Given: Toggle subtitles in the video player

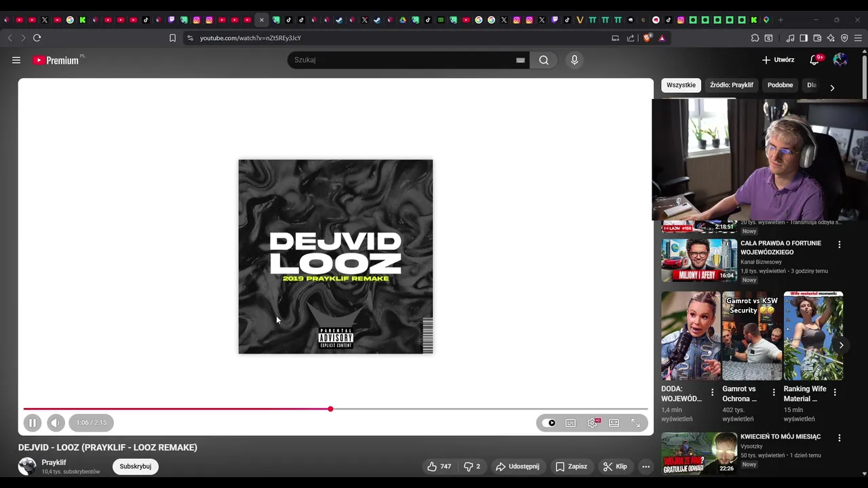Looking at the screenshot, I should coord(570,423).
